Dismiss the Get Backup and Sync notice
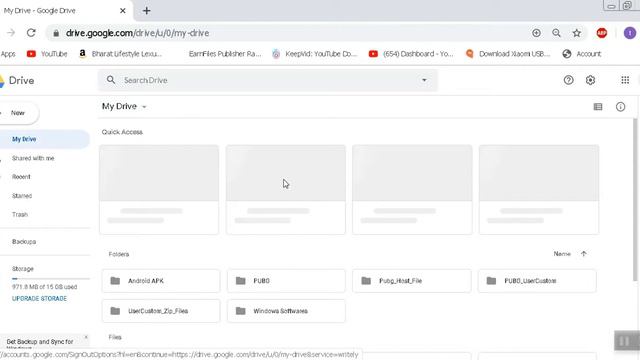 [86, 337]
